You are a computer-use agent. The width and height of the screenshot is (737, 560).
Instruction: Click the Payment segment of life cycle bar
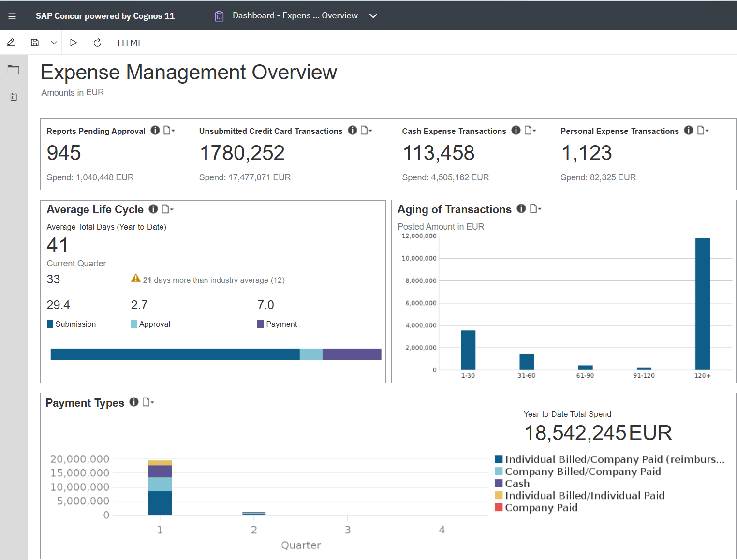[x=352, y=354]
